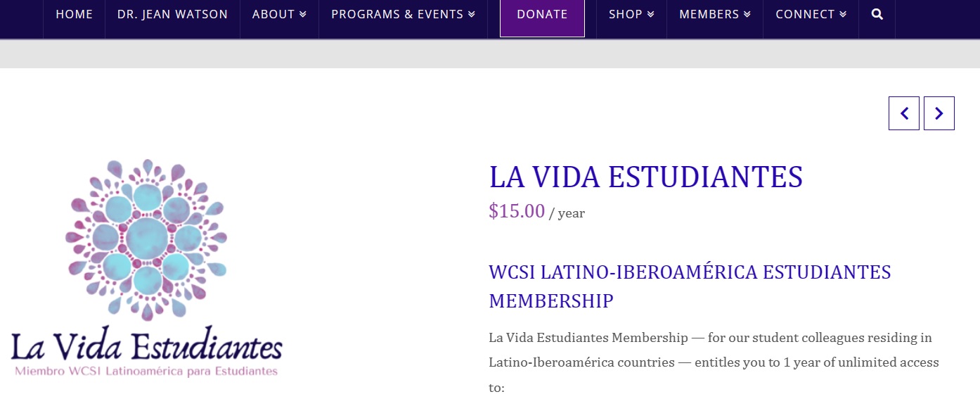Click the membership description paragraph

(x=714, y=362)
